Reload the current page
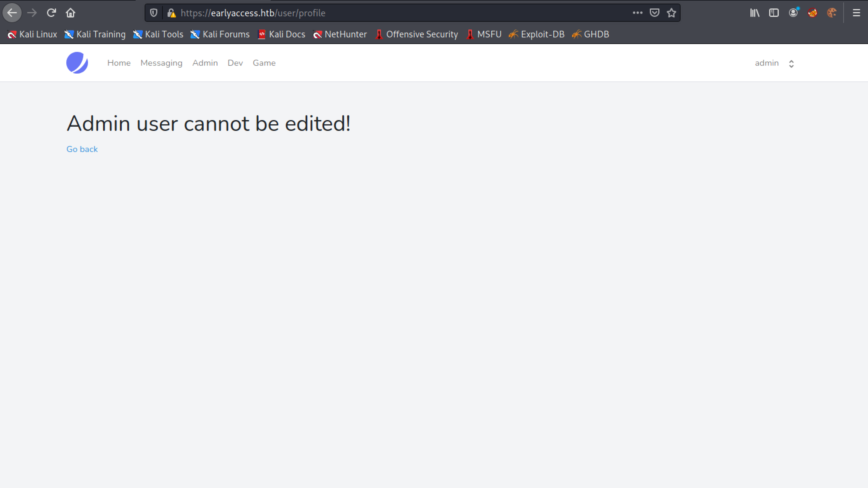 pyautogui.click(x=51, y=13)
